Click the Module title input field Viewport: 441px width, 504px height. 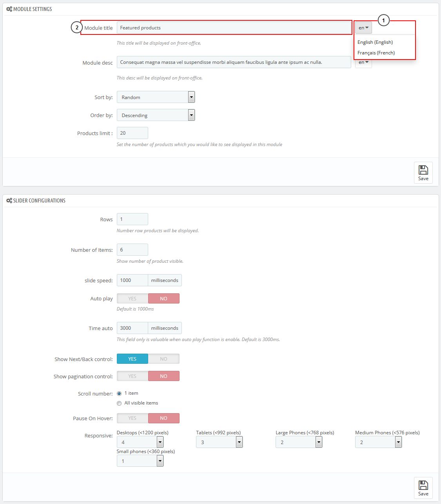click(234, 28)
